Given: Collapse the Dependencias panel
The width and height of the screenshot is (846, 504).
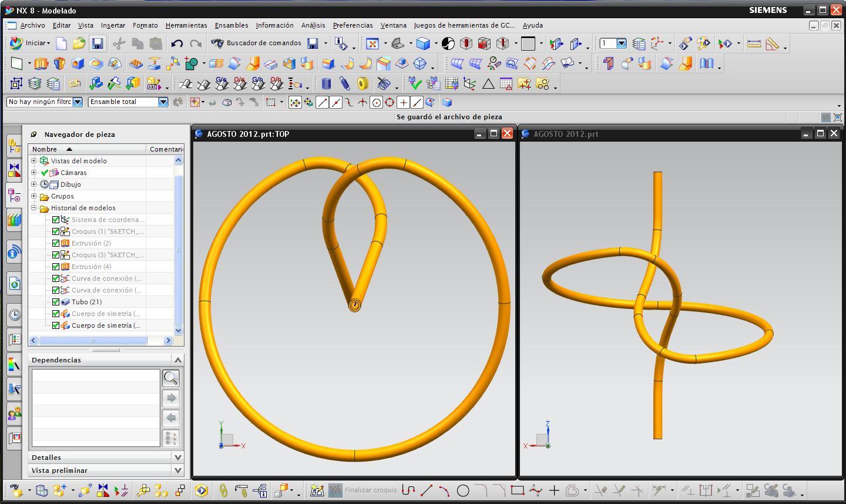Looking at the screenshot, I should pos(178,359).
